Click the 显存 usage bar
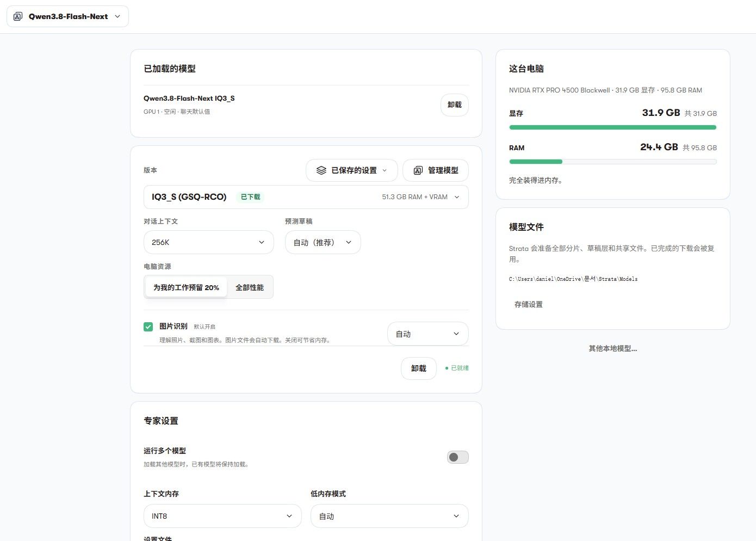Screen dimensions: 756x541 tap(612, 127)
